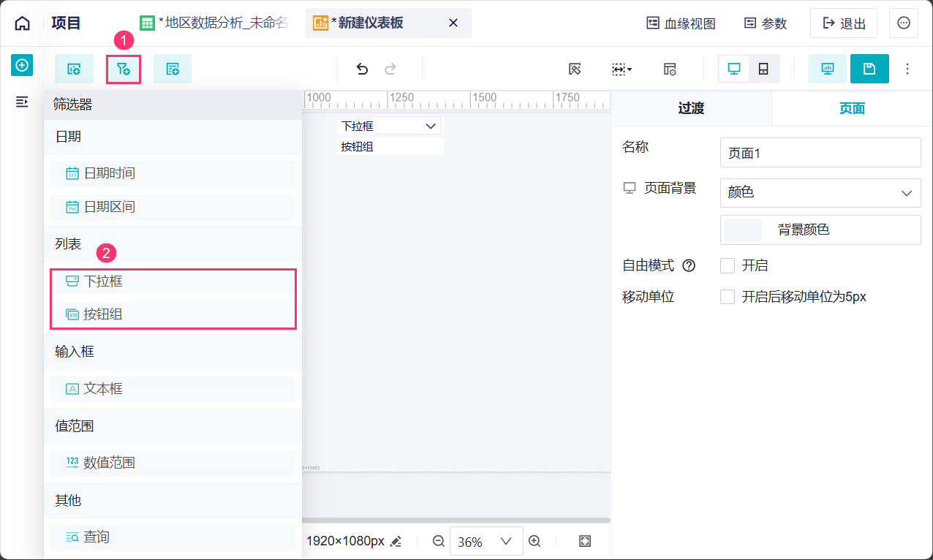This screenshot has height=560, width=933.
Task: Save the dashboard
Action: tap(869, 69)
